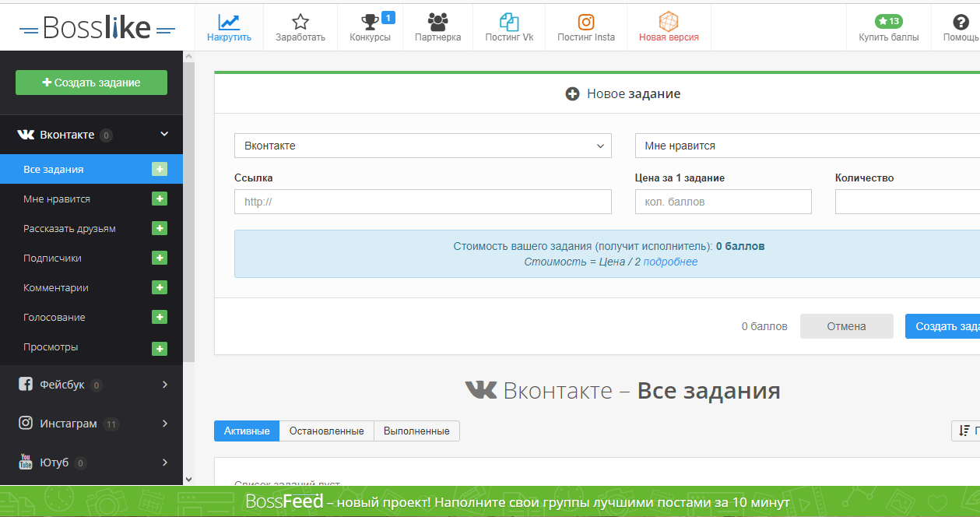Collapse the Вконтакте sidebar section
This screenshot has width=980, height=517.
click(164, 134)
